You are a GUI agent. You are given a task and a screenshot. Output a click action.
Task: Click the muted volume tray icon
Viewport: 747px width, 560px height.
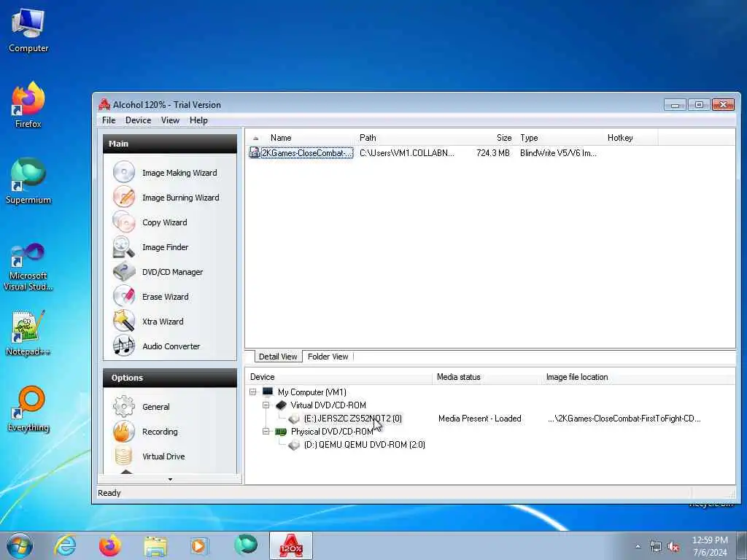(673, 547)
